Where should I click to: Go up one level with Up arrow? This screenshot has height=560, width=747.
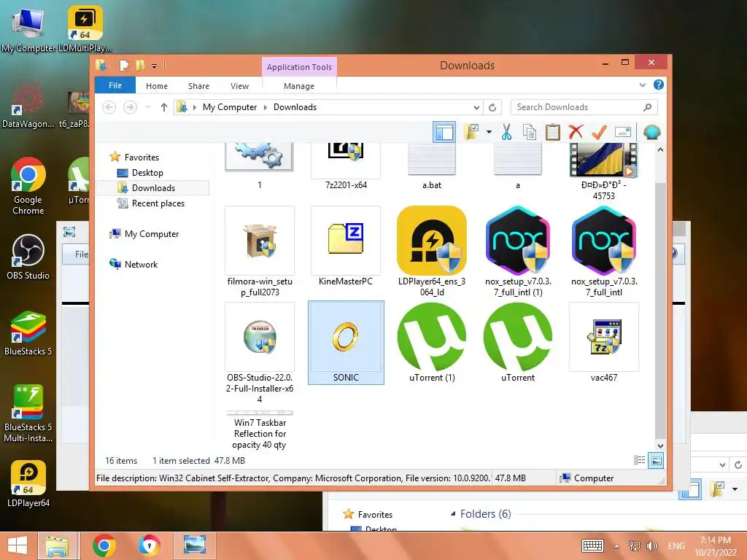point(164,107)
